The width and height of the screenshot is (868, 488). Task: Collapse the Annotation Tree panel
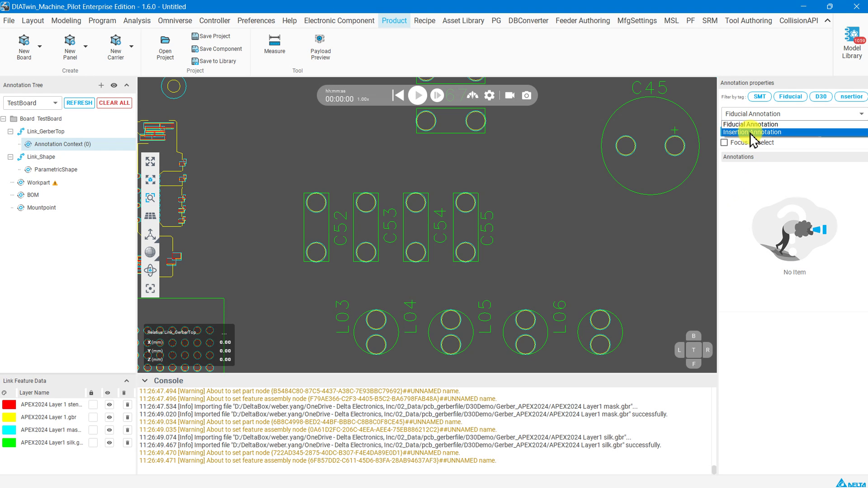tap(127, 85)
